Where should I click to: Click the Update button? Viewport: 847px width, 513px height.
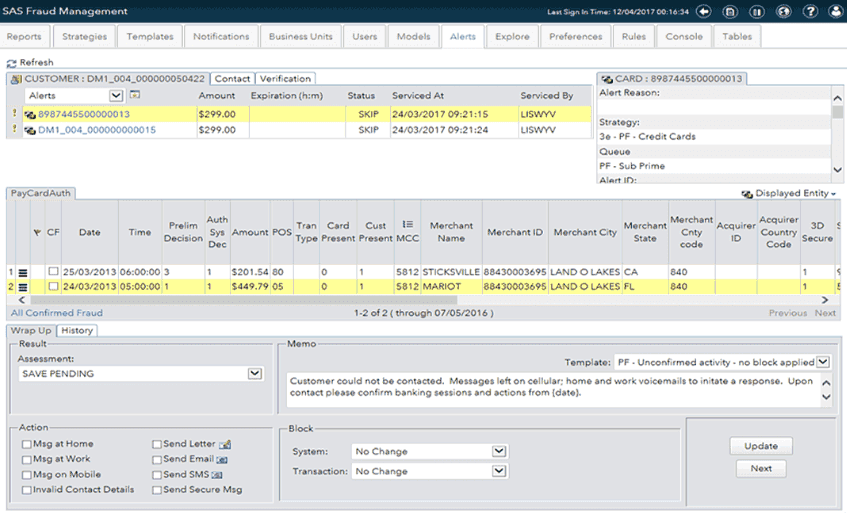click(x=761, y=446)
